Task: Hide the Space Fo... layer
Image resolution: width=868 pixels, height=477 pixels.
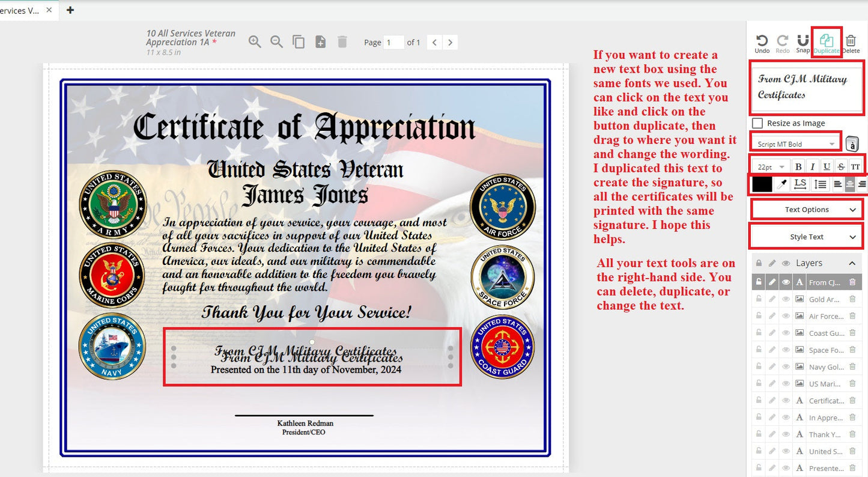Action: (x=786, y=350)
